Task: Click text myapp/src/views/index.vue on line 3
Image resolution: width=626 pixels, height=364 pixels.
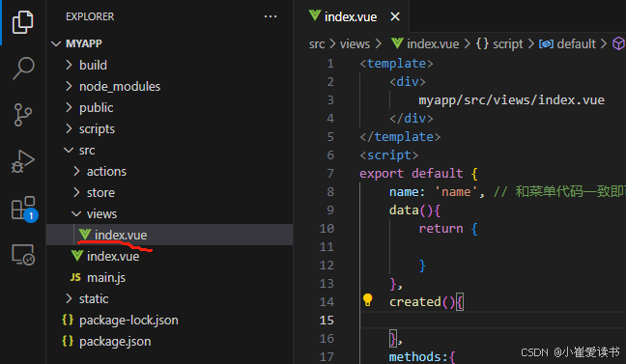Action: tap(511, 99)
